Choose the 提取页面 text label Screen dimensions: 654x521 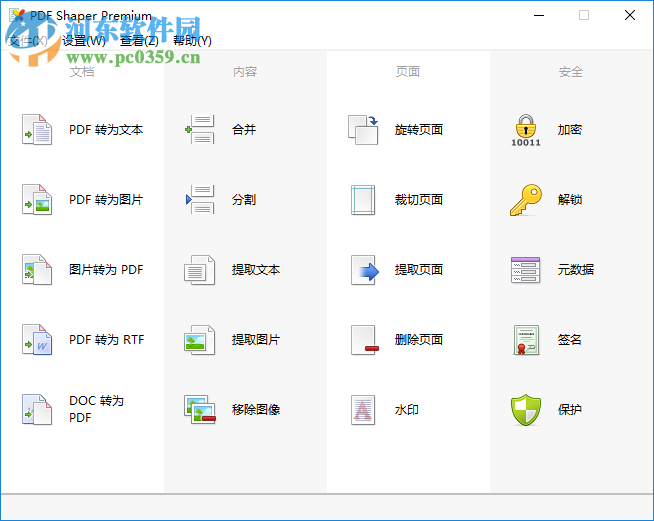419,270
